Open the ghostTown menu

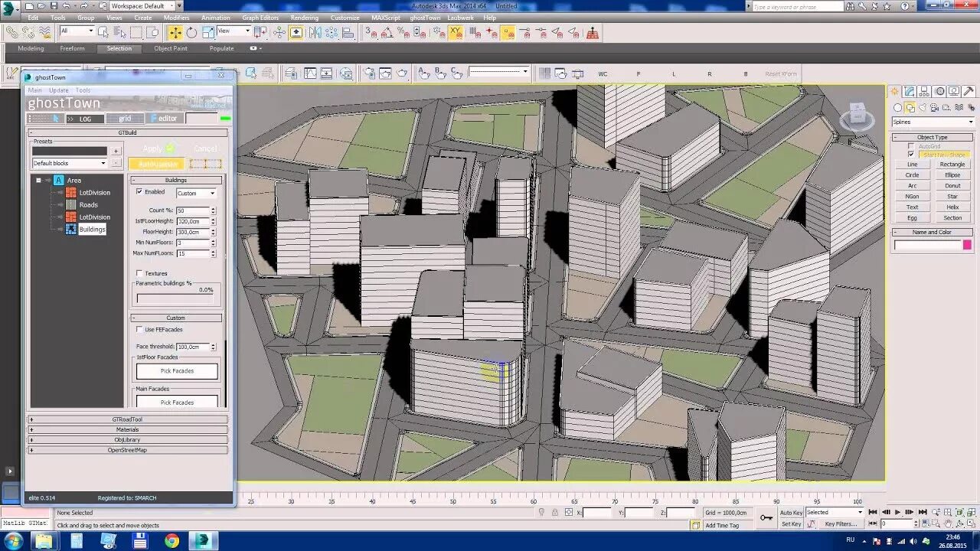click(x=425, y=18)
